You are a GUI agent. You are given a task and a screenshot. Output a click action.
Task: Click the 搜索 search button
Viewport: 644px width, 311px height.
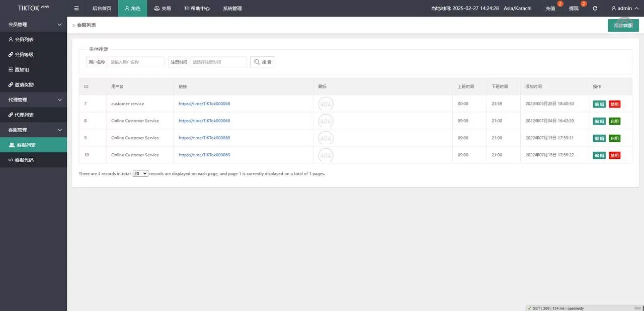coord(263,62)
